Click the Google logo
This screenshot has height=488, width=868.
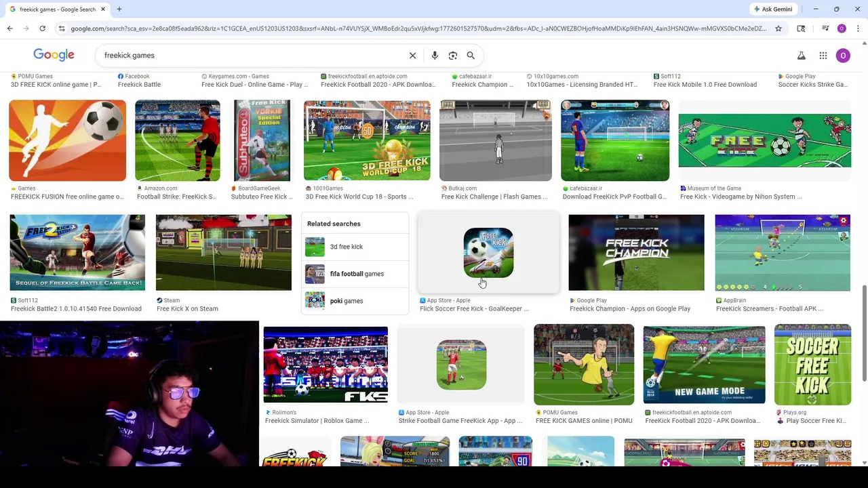(x=54, y=55)
